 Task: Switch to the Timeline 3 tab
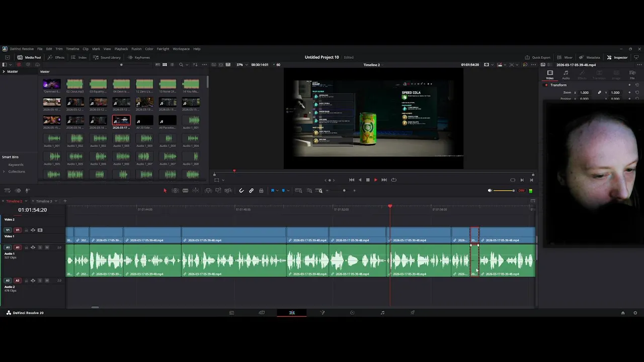pos(44,201)
